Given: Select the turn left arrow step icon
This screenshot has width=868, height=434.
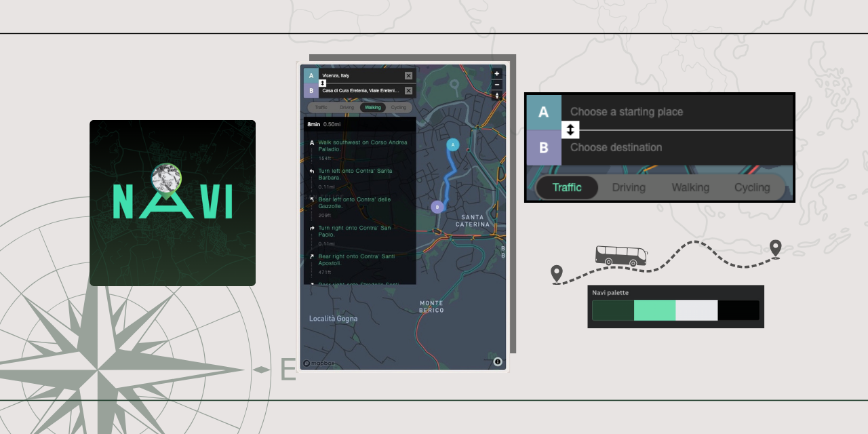Looking at the screenshot, I should pyautogui.click(x=312, y=172).
